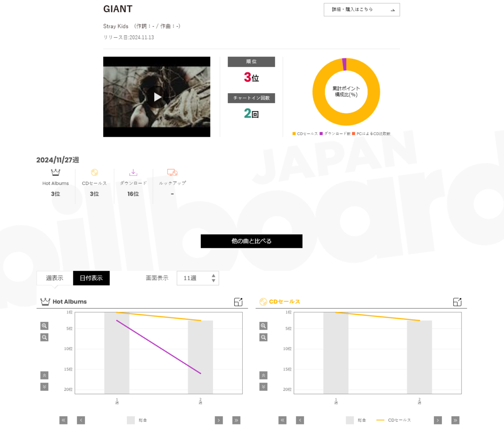Screen dimensions: 504x425
Task: Shift Hot Albums chart rank range up
Action: [x=45, y=375]
